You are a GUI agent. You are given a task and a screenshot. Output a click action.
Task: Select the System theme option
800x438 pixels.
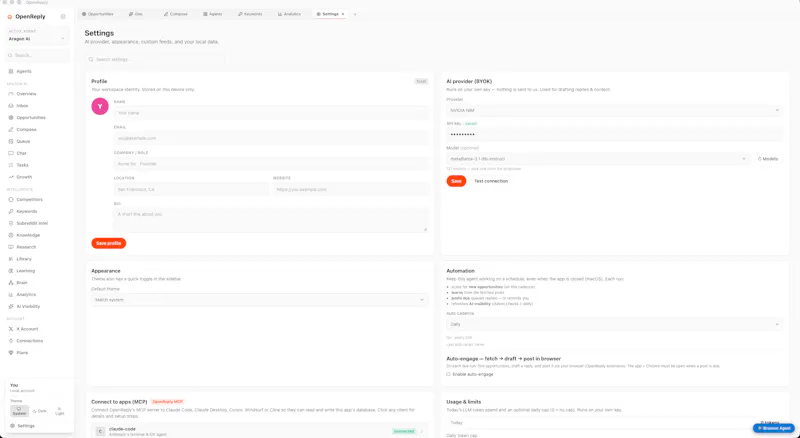coord(19,411)
